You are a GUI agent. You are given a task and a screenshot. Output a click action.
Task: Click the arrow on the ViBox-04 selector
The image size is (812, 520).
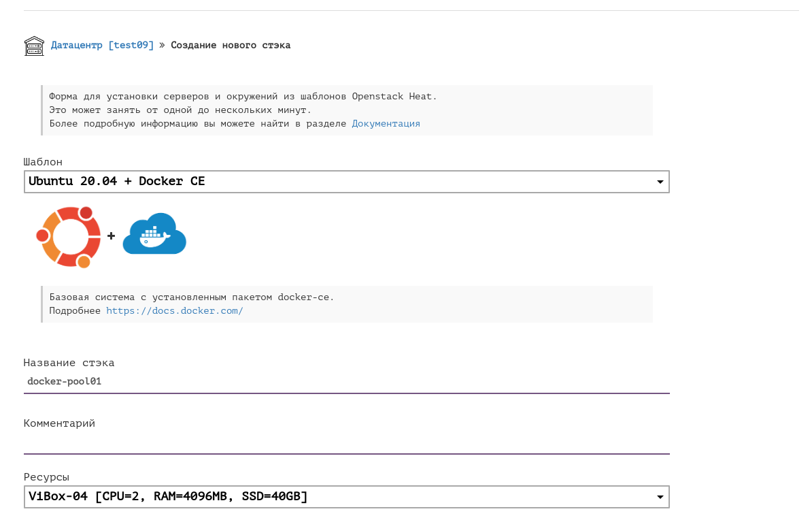[659, 497]
